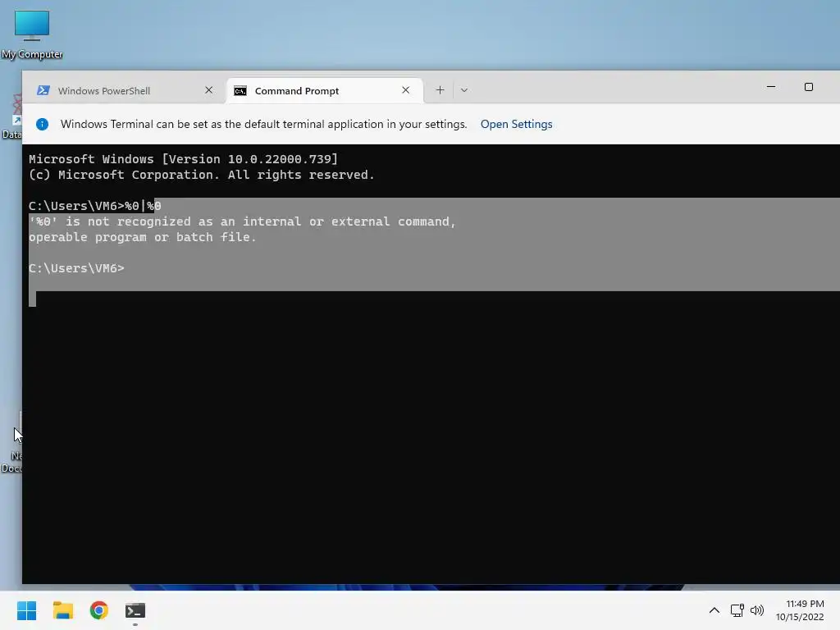Click the blue info icon in notification bar
840x630 pixels.
[42, 125]
